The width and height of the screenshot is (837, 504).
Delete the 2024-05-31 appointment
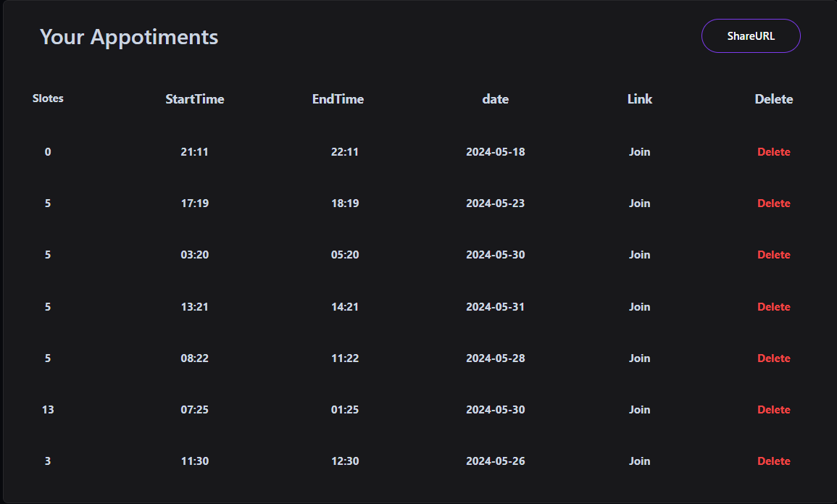(773, 306)
